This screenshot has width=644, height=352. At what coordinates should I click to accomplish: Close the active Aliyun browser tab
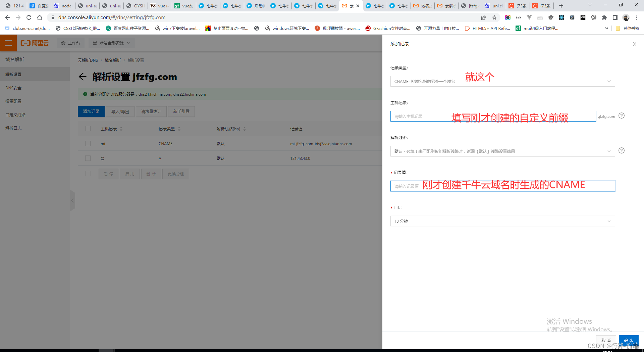click(x=358, y=6)
